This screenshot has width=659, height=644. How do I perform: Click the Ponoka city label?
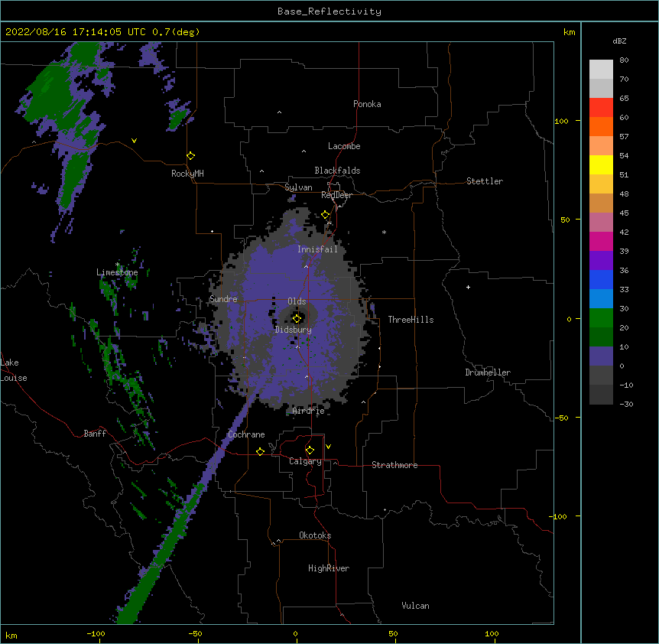point(367,104)
